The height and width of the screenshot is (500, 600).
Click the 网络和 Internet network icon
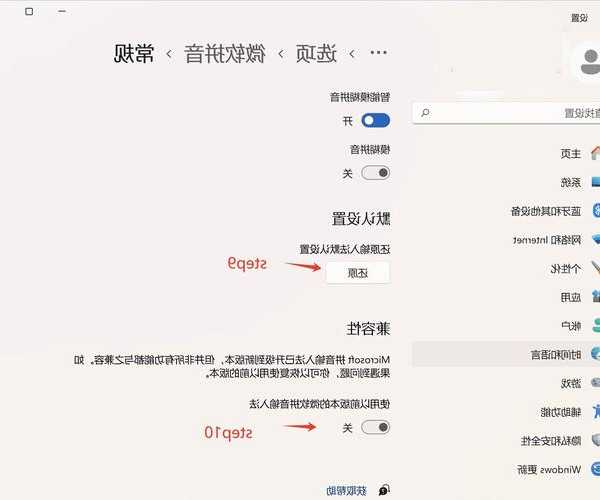point(595,240)
